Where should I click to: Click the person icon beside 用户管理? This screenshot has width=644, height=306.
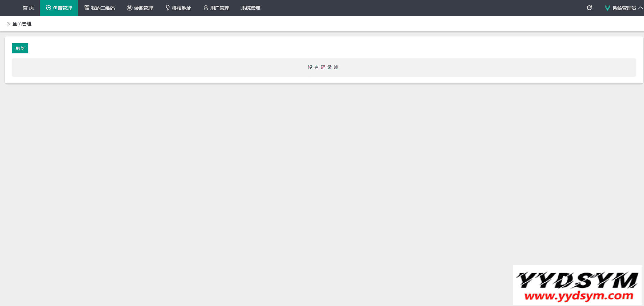(206, 8)
